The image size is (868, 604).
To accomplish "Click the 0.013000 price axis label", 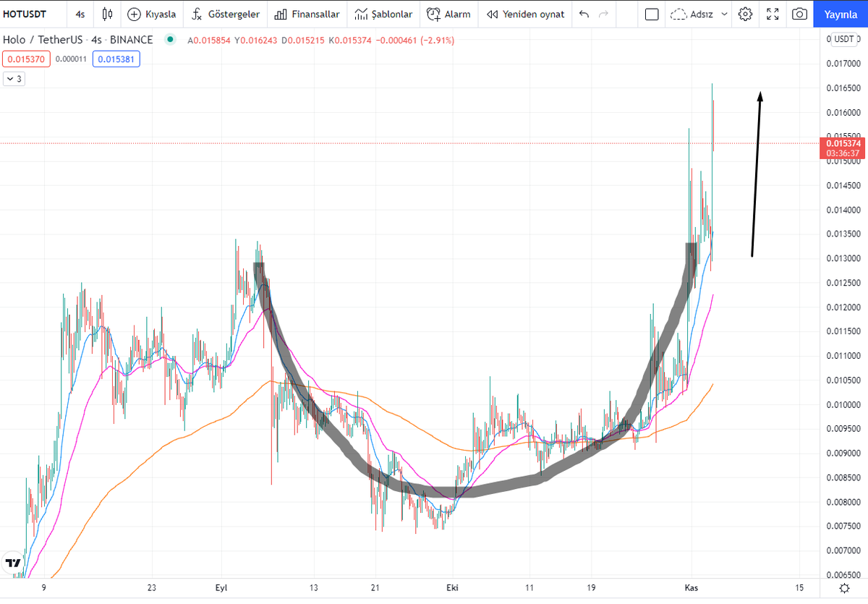I will 843,258.
